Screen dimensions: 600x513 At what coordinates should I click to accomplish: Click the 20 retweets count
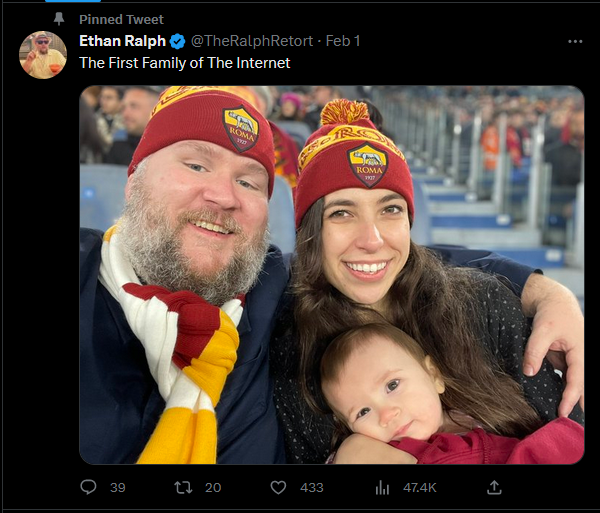213,487
